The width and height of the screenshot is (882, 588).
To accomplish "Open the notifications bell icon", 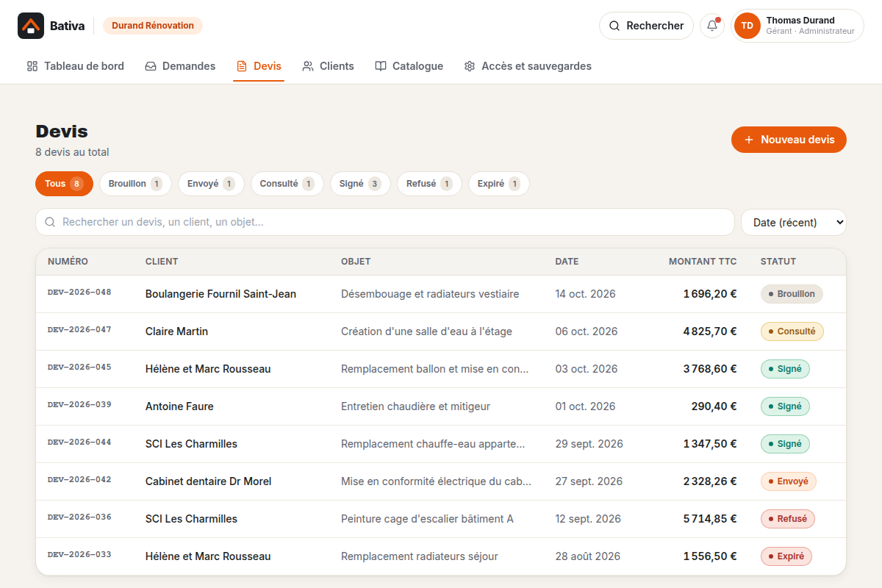I will coord(712,26).
